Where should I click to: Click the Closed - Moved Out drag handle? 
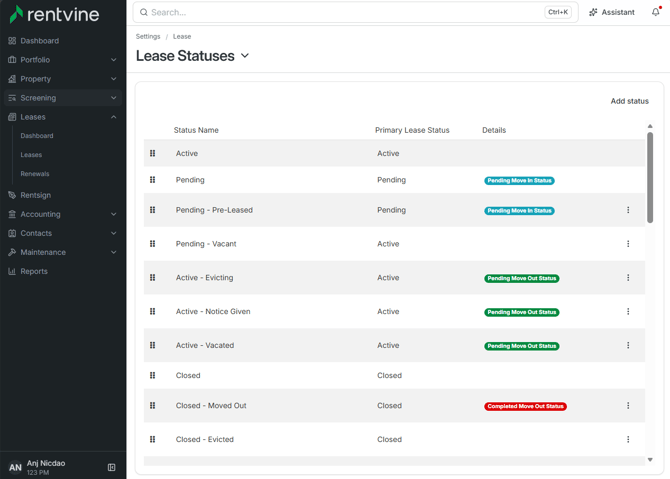point(153,406)
